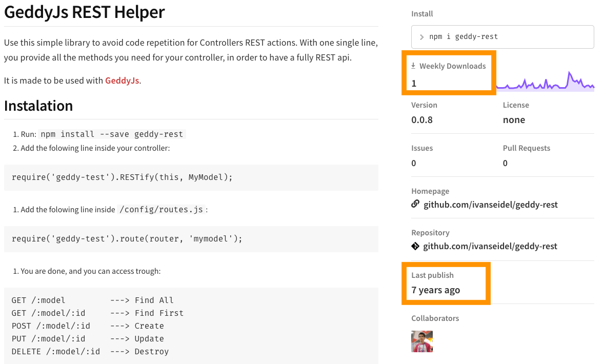This screenshot has width=604, height=364.
Task: Open repository github.com/ivanseidel/geddy-rest link
Action: coord(490,246)
